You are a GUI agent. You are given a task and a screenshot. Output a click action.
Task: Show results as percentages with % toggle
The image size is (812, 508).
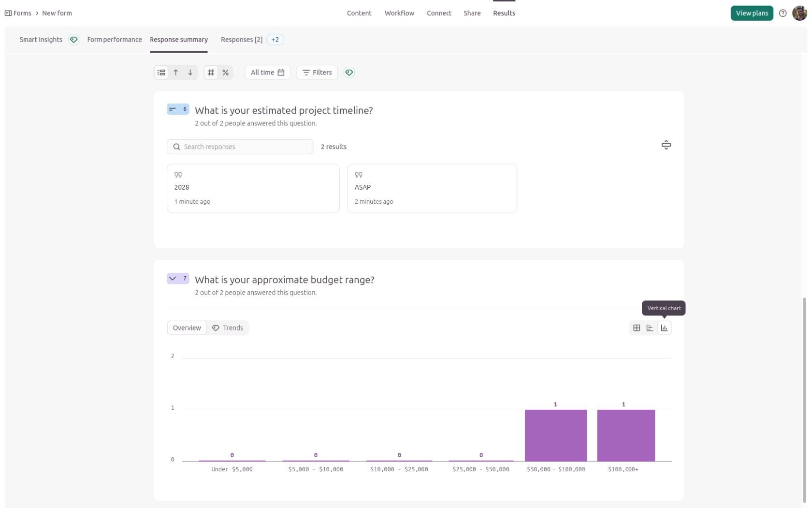225,73
